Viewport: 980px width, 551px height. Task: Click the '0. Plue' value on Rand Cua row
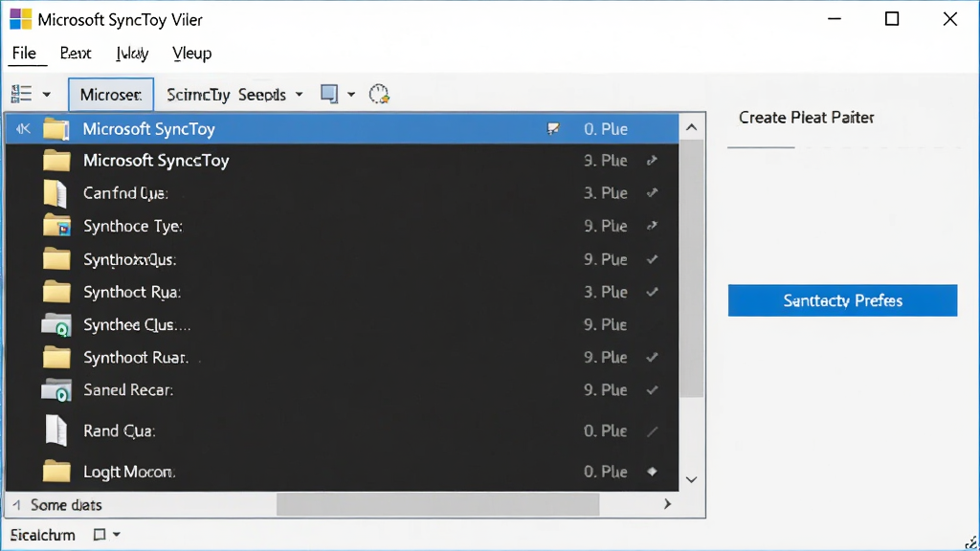pyautogui.click(x=605, y=430)
